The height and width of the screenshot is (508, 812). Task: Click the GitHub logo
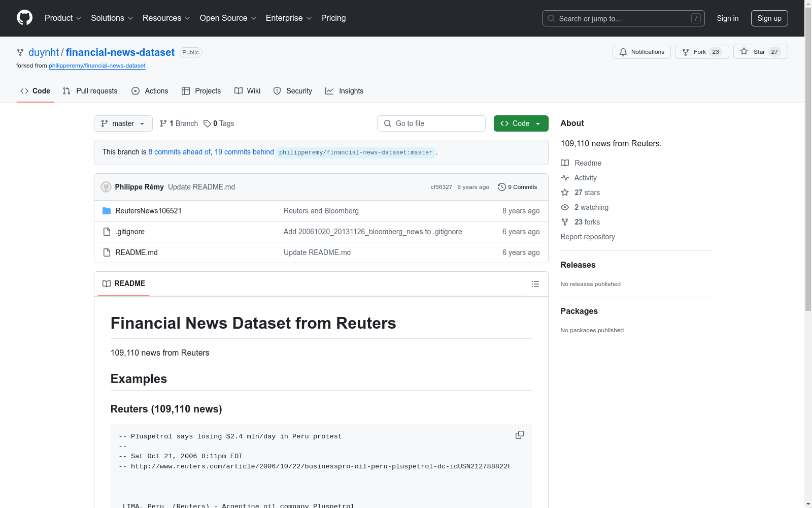coord(24,18)
